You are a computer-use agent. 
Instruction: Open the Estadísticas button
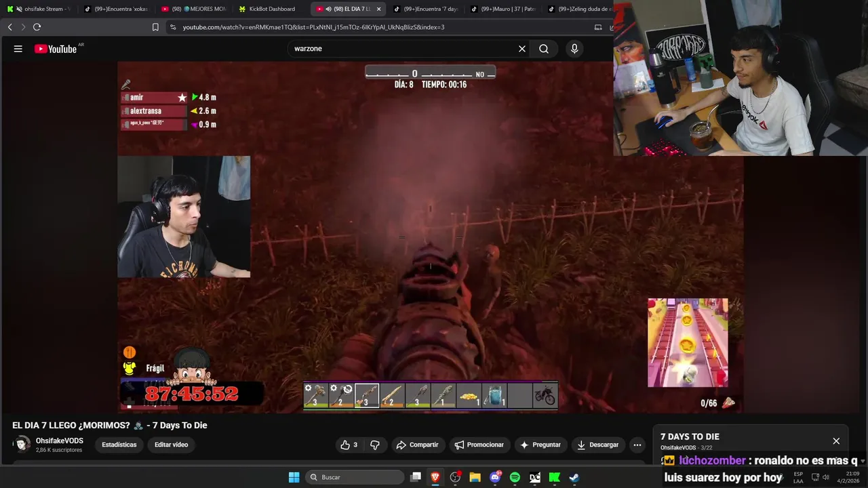119,445
